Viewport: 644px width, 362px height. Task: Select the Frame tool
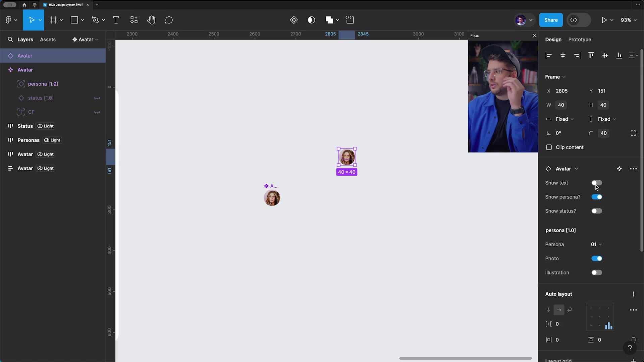(x=53, y=20)
